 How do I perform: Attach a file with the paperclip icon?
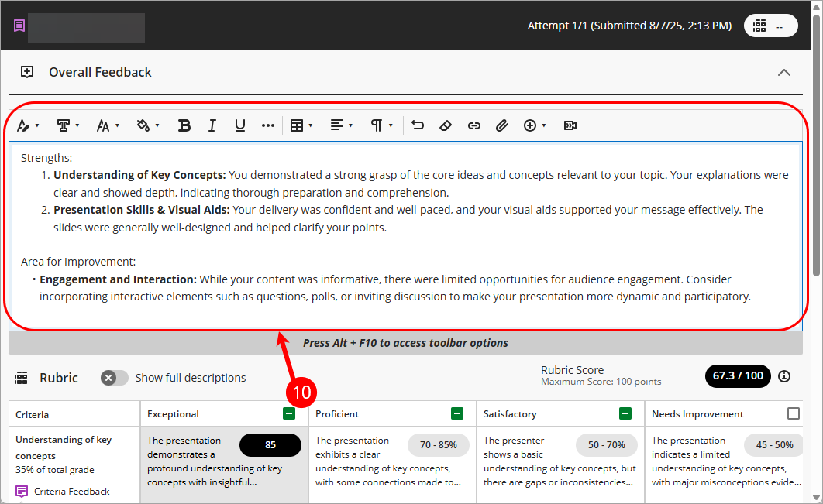(502, 125)
